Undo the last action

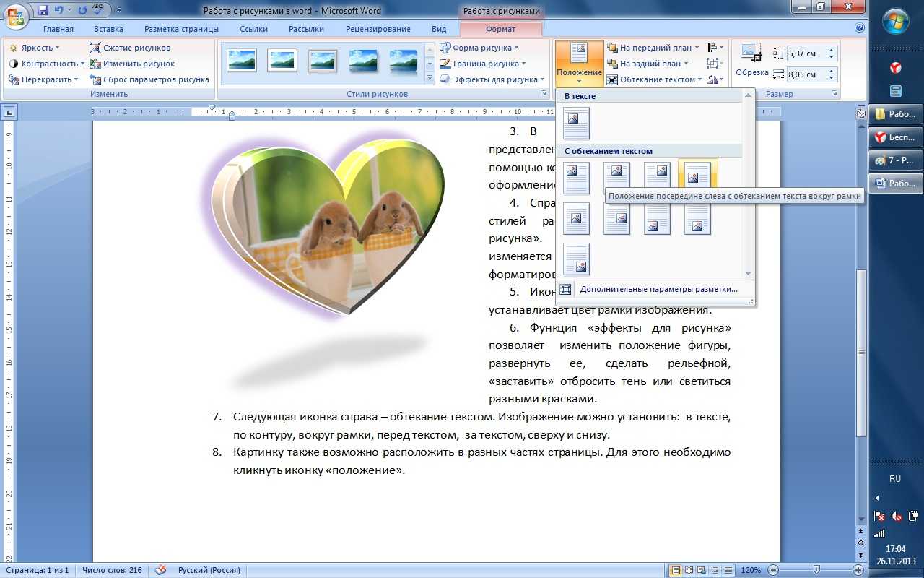(59, 10)
